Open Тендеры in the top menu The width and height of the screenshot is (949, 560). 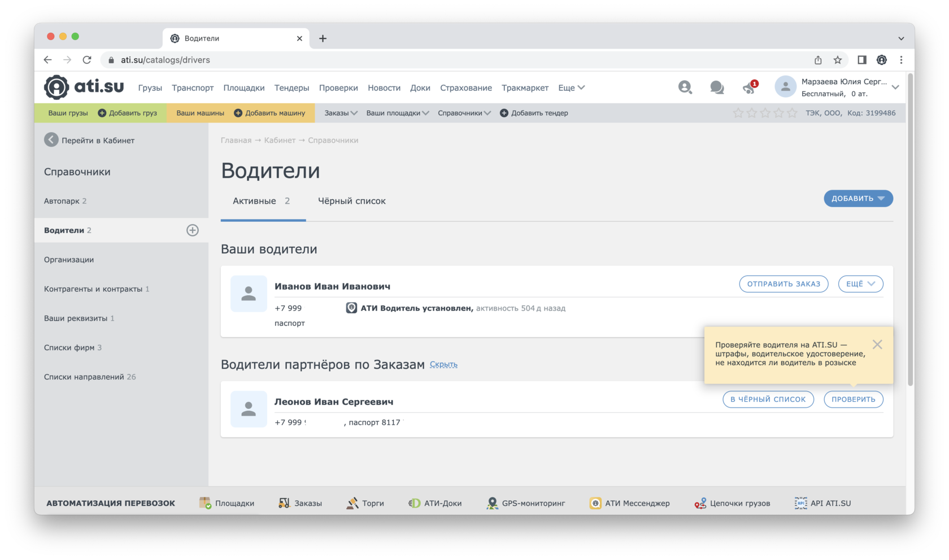click(291, 88)
